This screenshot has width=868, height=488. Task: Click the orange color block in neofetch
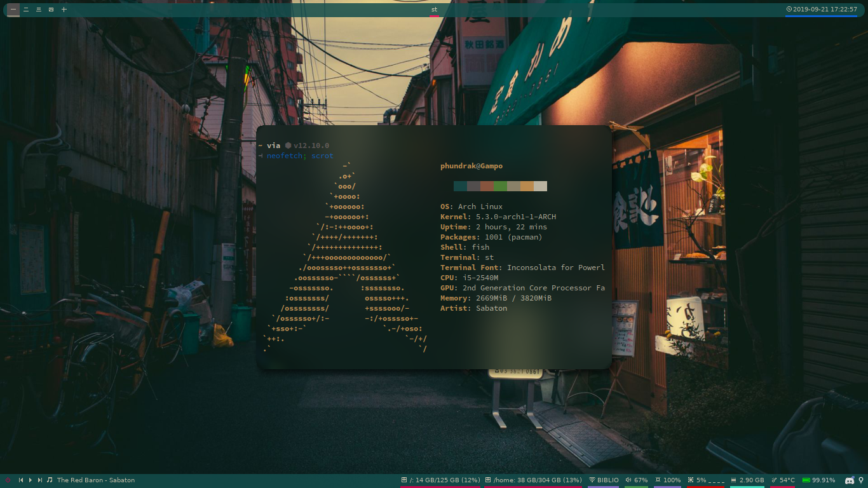[x=527, y=186]
